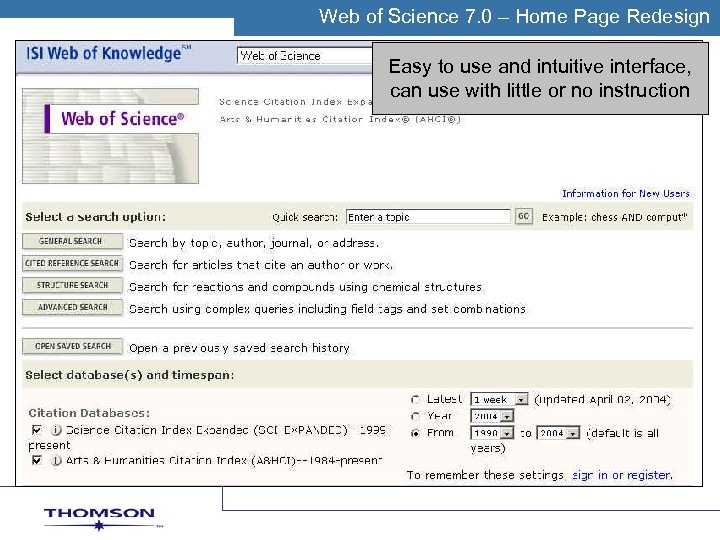Uncheck Science Citation Index Expanded checkbox

point(37,430)
